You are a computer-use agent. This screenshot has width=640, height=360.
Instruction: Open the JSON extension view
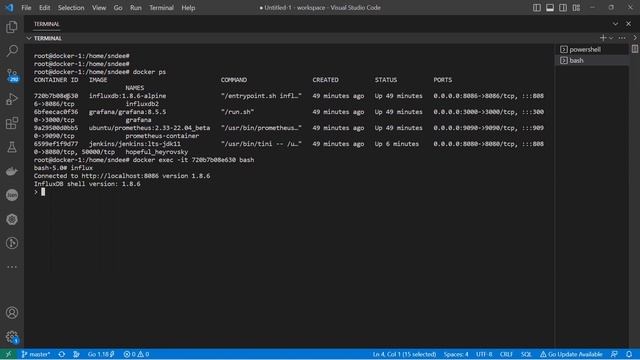click(12, 195)
